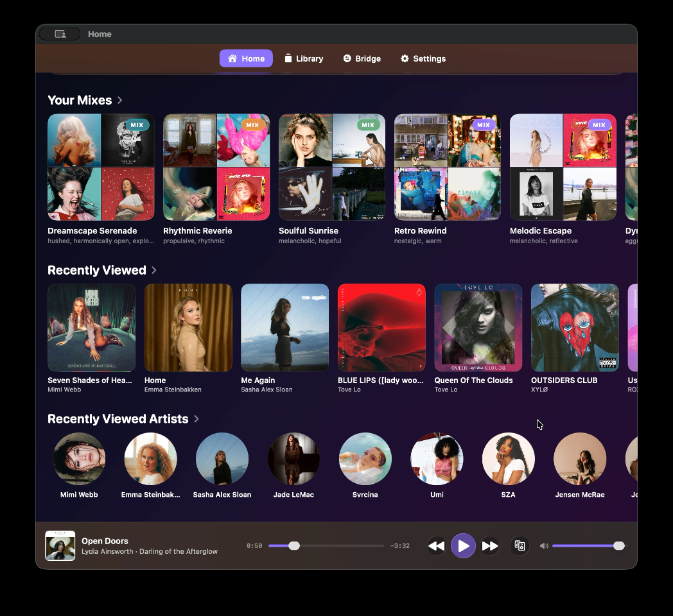Open Mimi Webb artist avatar
Image resolution: width=673 pixels, height=616 pixels.
(79, 459)
